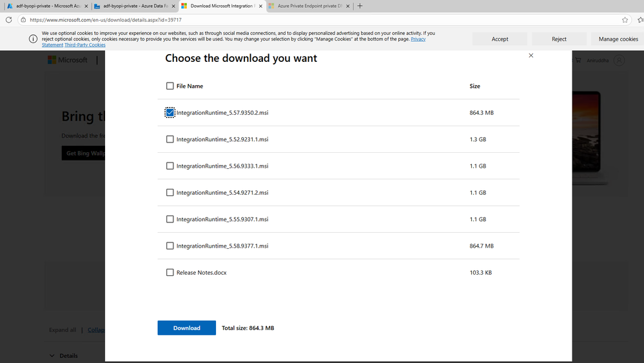Open Microsoft logo home link
Screen dimensions: 644x363
point(68,60)
